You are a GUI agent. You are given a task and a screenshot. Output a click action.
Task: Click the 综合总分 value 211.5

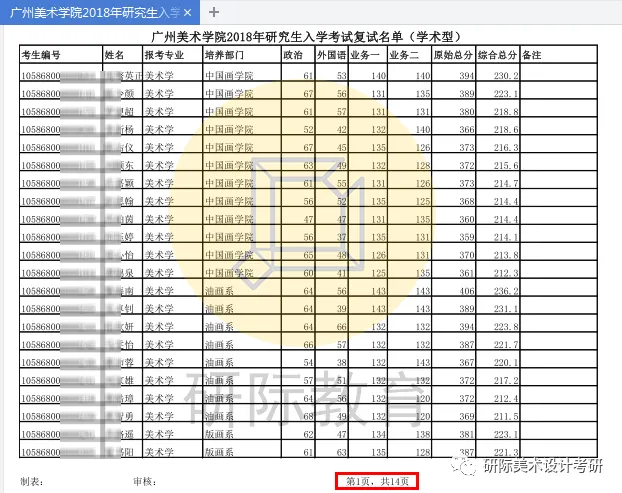pos(506,417)
